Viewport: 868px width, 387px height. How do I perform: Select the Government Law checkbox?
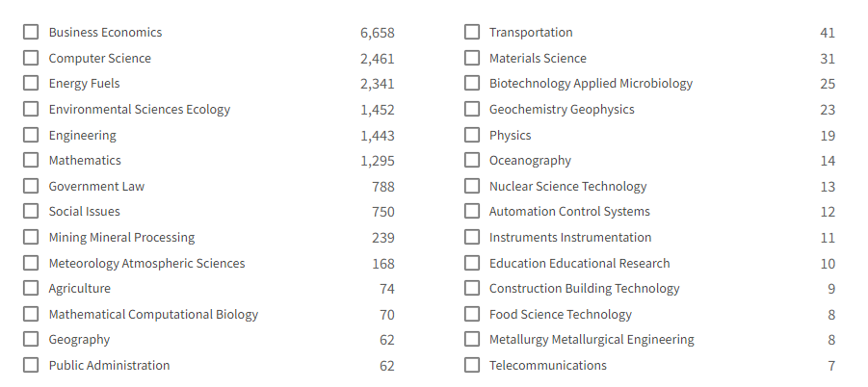coord(31,186)
